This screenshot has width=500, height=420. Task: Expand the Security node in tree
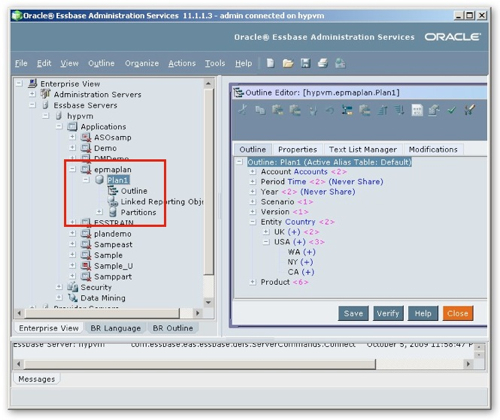point(59,287)
